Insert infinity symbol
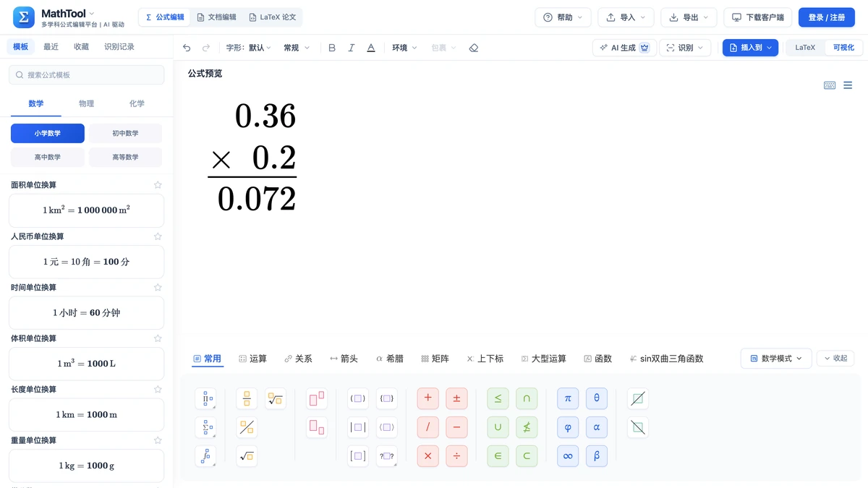 click(x=568, y=456)
